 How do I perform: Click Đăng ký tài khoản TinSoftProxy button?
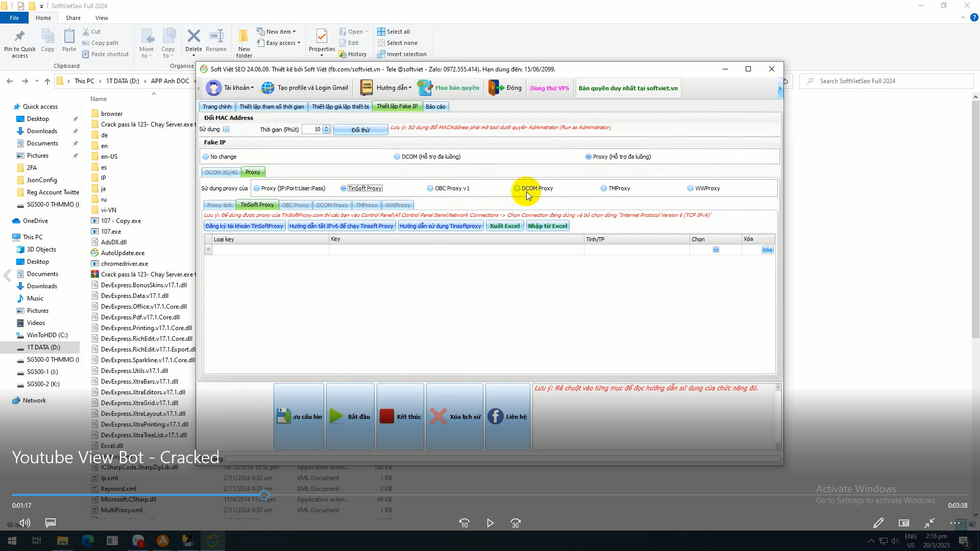pos(244,226)
